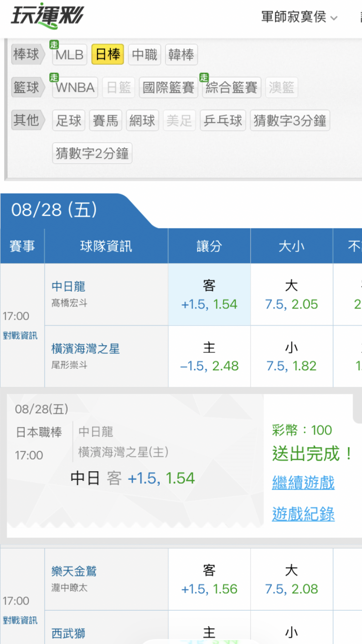The image size is (362, 644).
Task: Pick 小 7.5, 1.82 under option
Action: click(292, 356)
